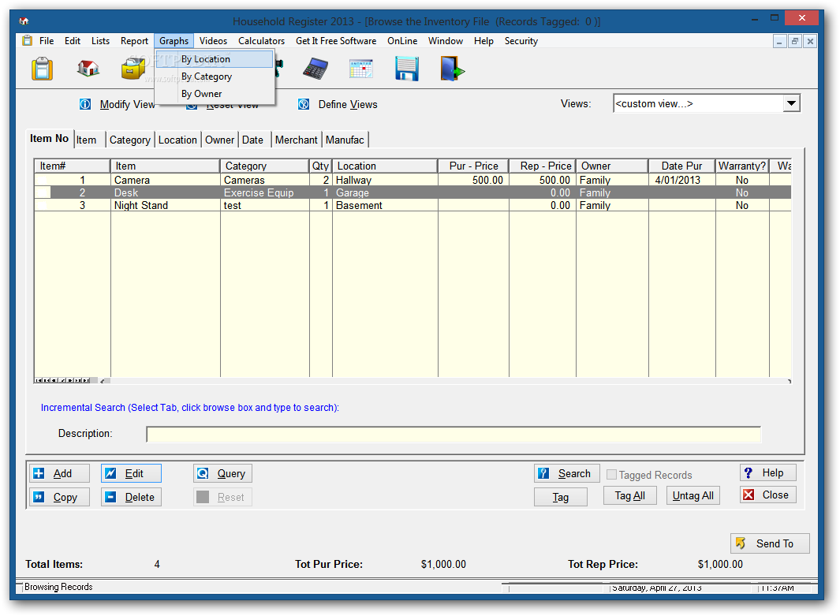The width and height of the screenshot is (840, 616).
Task: Click the Add plus icon
Action: click(39, 473)
